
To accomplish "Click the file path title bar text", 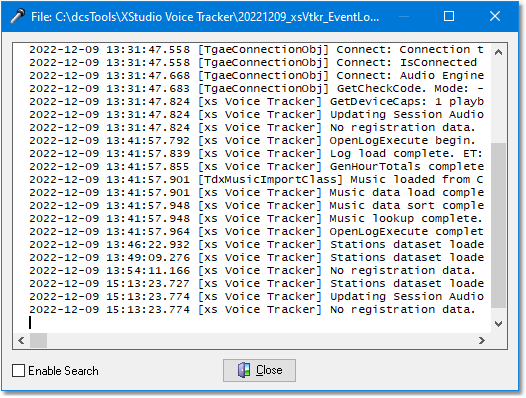I will (x=205, y=16).
